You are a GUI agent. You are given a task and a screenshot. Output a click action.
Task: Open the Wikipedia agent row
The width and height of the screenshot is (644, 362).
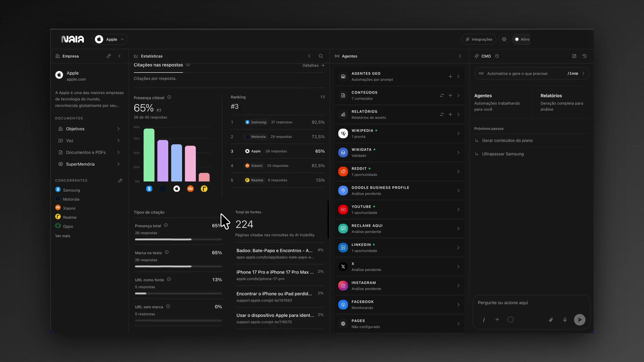[399, 133]
